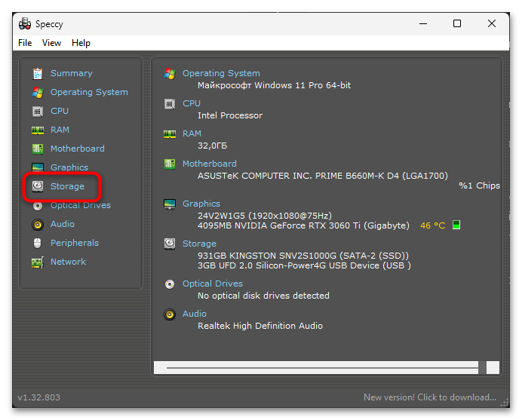Open the Network section in the sidebar
Viewport: 522px width, 420px height.
click(x=68, y=262)
